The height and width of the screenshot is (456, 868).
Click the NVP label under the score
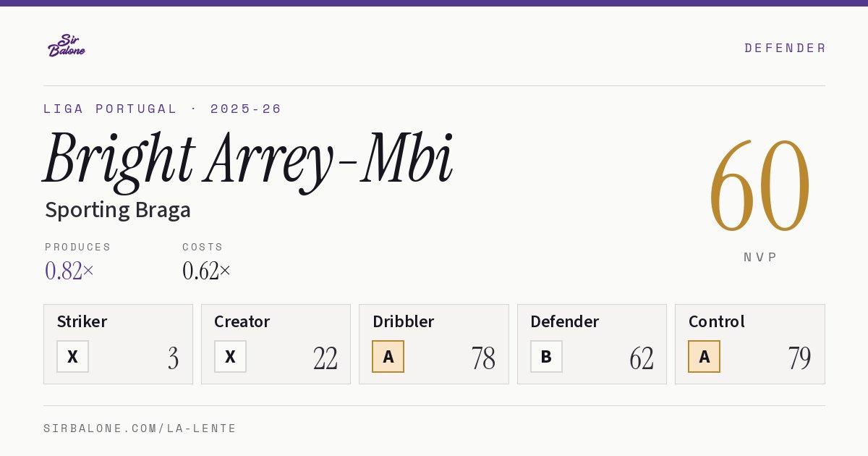(x=760, y=257)
